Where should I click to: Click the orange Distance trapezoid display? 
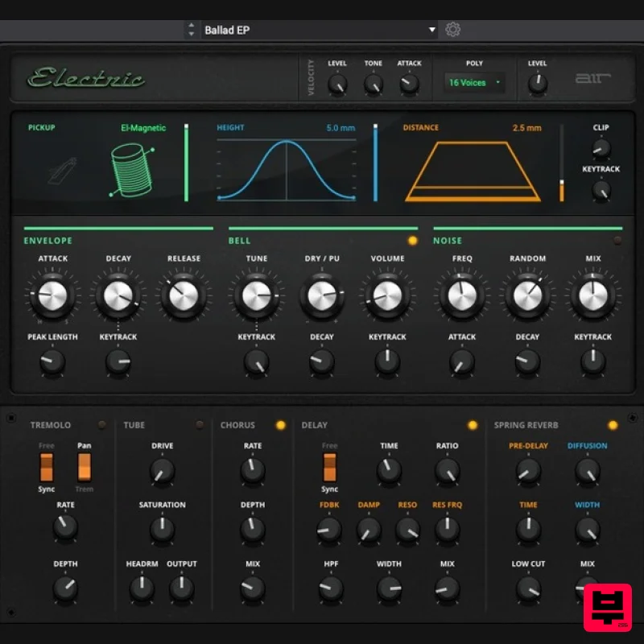click(473, 171)
